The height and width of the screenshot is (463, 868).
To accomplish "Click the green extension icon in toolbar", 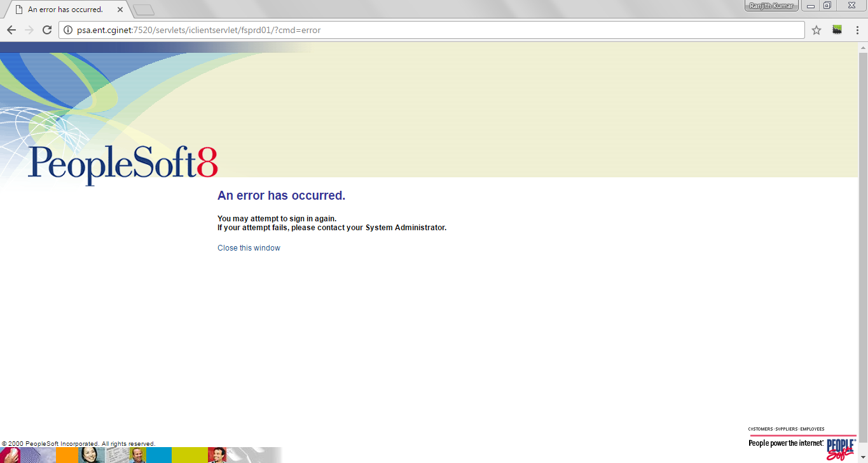I will tap(837, 29).
